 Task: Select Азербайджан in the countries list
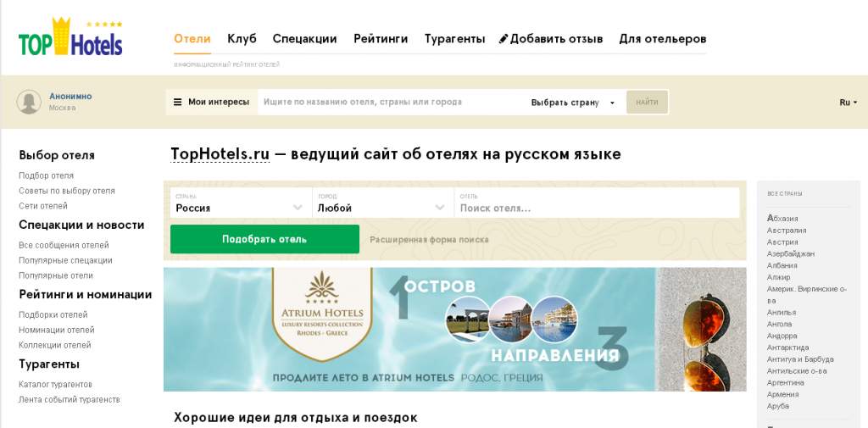(x=791, y=253)
